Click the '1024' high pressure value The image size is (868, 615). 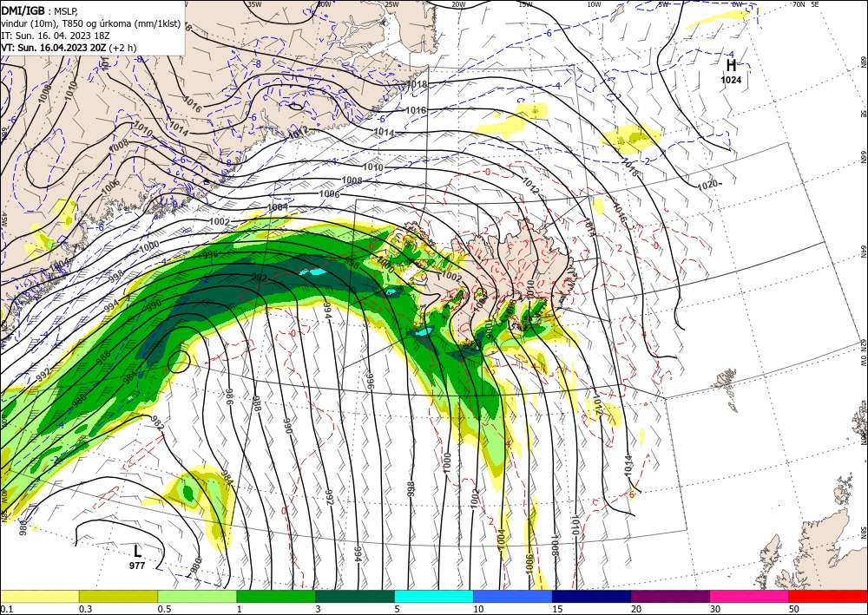tap(731, 80)
